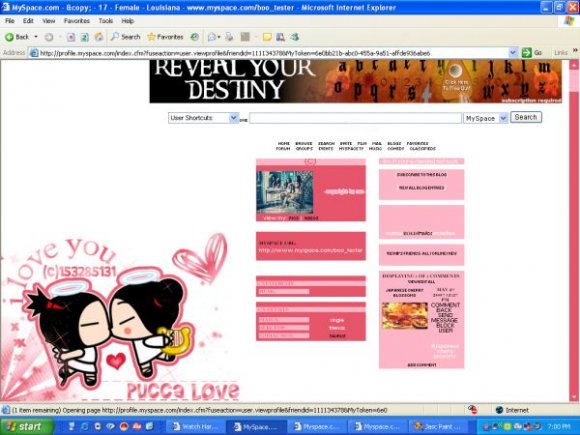Image resolution: width=580 pixels, height=435 pixels.
Task: Open the Favorites menu
Action: click(x=77, y=21)
